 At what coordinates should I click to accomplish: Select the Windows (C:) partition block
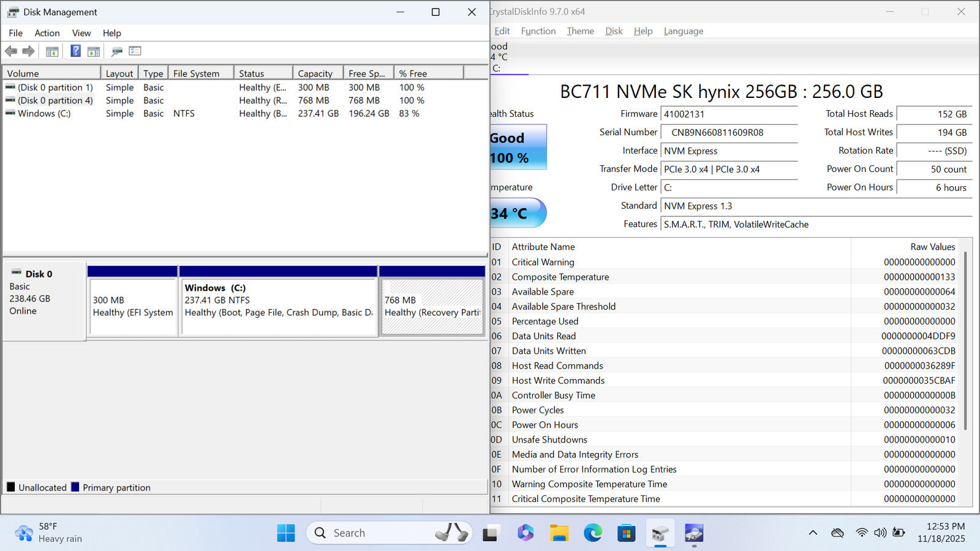(278, 307)
